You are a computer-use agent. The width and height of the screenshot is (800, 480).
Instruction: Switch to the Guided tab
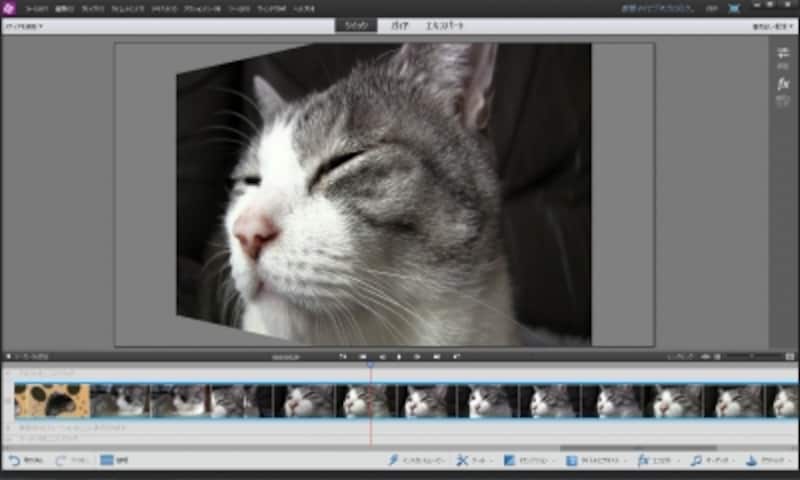coord(399,25)
